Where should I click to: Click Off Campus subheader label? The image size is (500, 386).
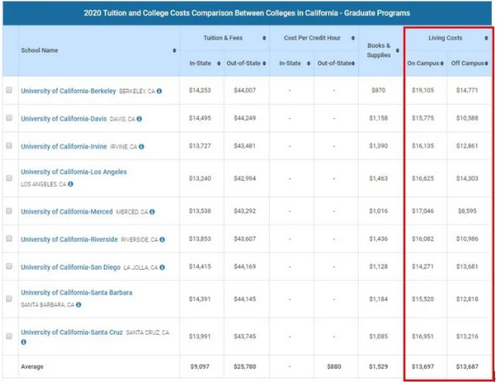467,63
